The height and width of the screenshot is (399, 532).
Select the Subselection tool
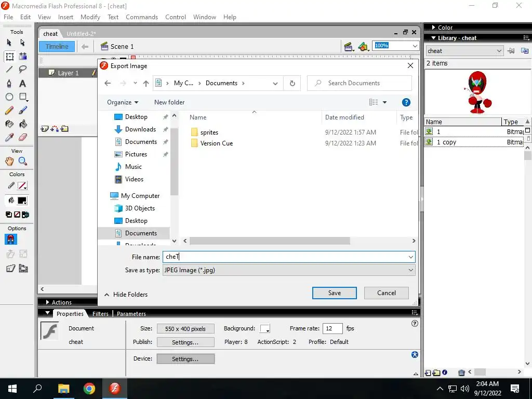tap(23, 43)
